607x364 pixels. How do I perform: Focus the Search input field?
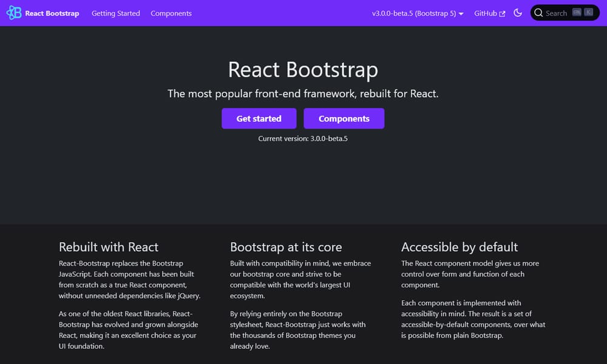coord(565,13)
